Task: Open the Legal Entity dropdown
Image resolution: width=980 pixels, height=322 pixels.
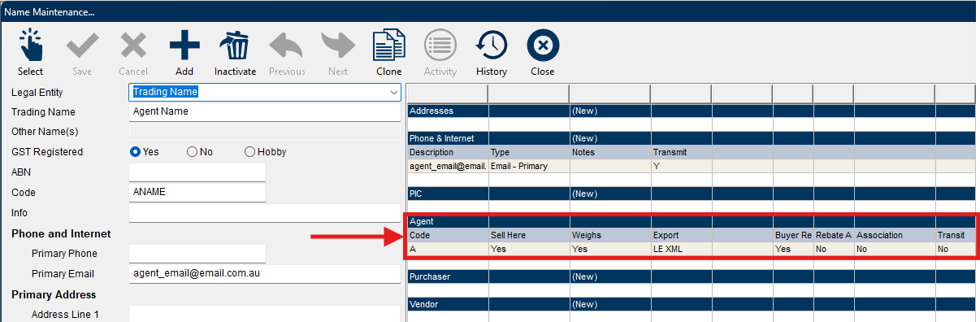Action: click(x=393, y=92)
